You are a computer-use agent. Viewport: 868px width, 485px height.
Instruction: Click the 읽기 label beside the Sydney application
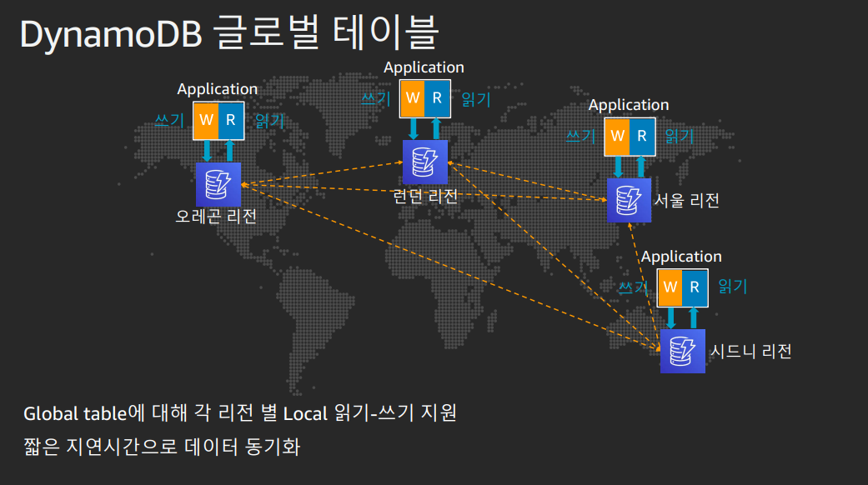[733, 287]
